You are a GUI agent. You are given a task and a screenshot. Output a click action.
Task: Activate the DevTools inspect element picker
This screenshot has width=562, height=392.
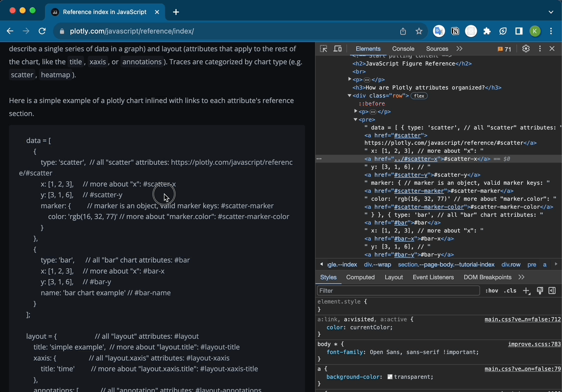coord(323,48)
